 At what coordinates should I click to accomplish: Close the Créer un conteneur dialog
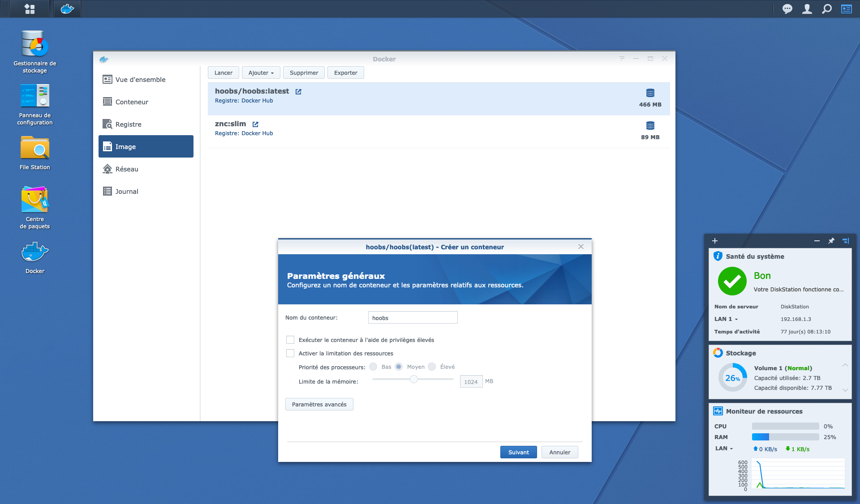coord(581,247)
